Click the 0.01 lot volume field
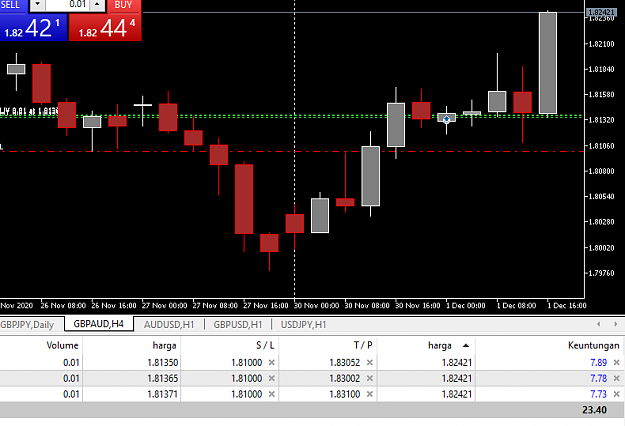This screenshot has height=426, width=625. (x=67, y=5)
